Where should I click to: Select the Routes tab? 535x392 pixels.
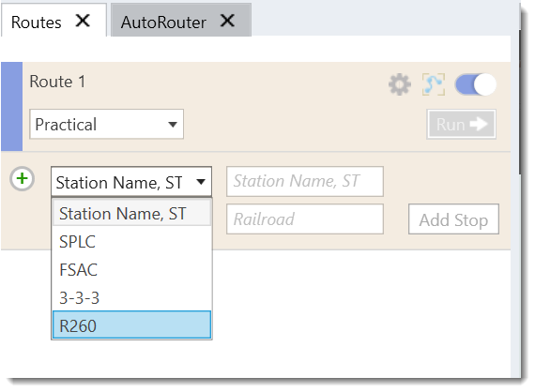[x=37, y=23]
